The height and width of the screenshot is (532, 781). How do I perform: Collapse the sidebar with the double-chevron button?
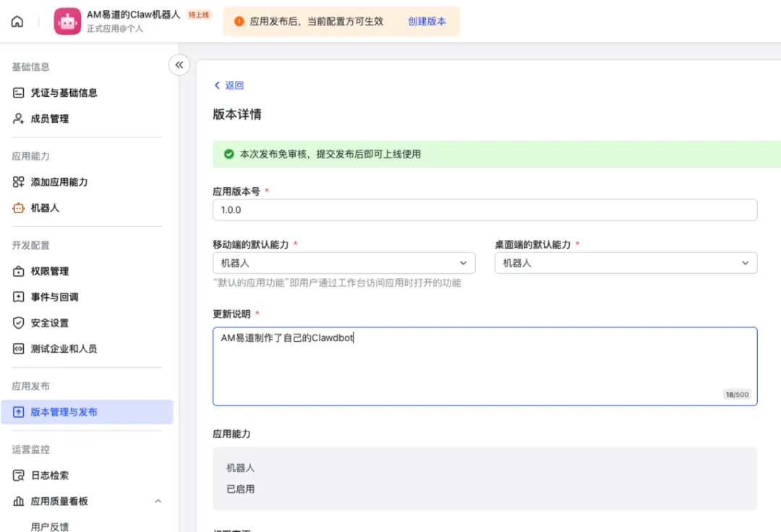pos(179,65)
